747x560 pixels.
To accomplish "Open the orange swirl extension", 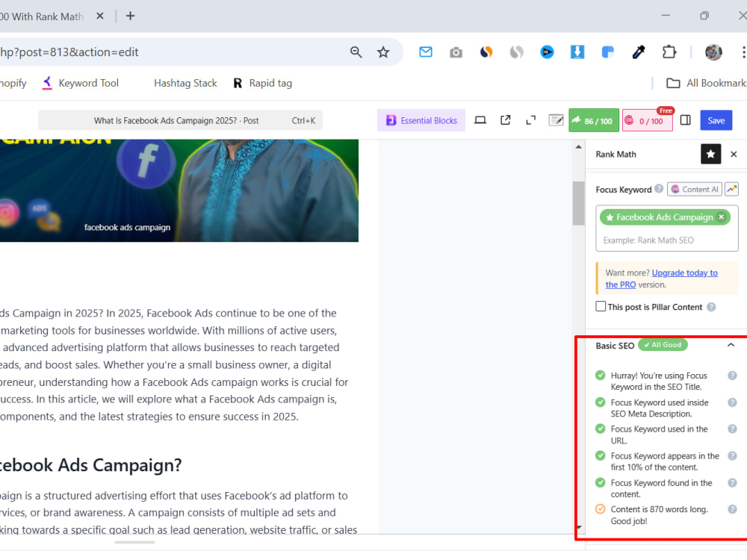I will coord(486,52).
